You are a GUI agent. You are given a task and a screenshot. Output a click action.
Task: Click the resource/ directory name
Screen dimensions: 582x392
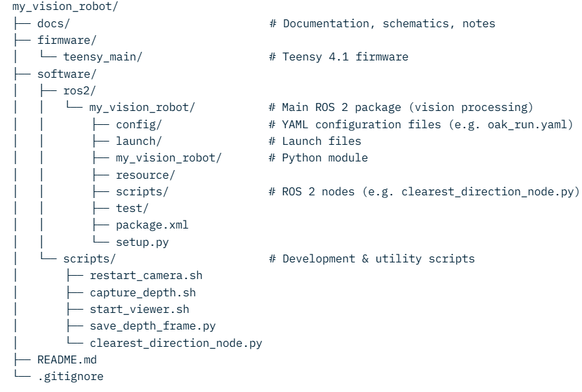[145, 175]
